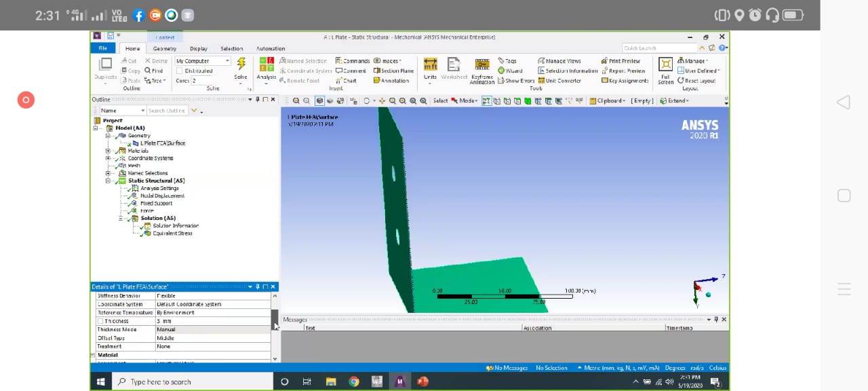Switch to the Geometry ribbon tab
This screenshot has width=868, height=391.
tap(165, 49)
